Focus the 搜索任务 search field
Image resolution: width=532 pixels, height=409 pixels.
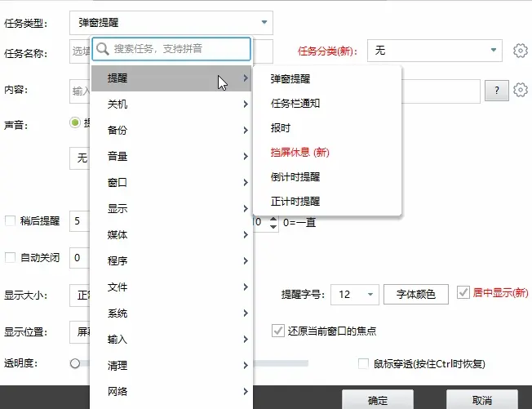pyautogui.click(x=171, y=49)
